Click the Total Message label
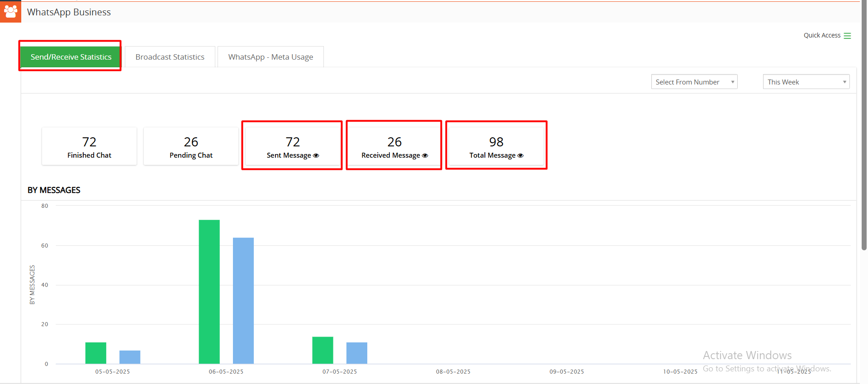This screenshot has height=384, width=868. point(493,155)
